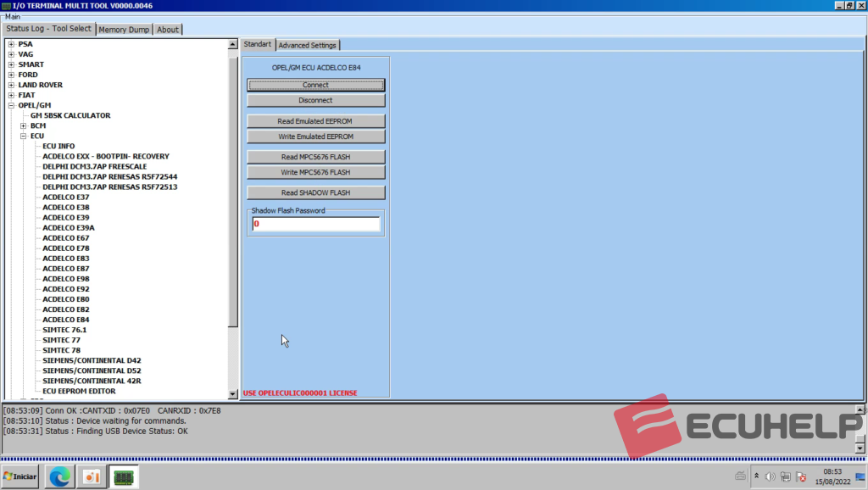
Task: Expand the BCM tree node
Action: (x=23, y=125)
